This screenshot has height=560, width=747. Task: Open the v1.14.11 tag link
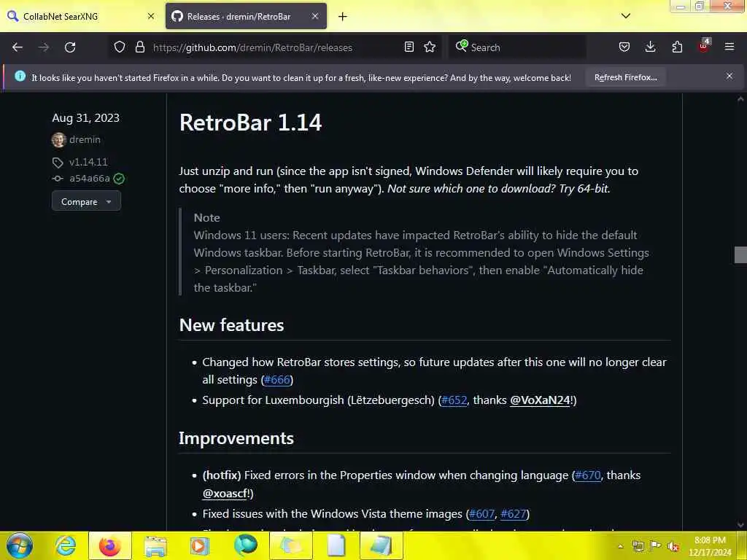[x=88, y=162]
